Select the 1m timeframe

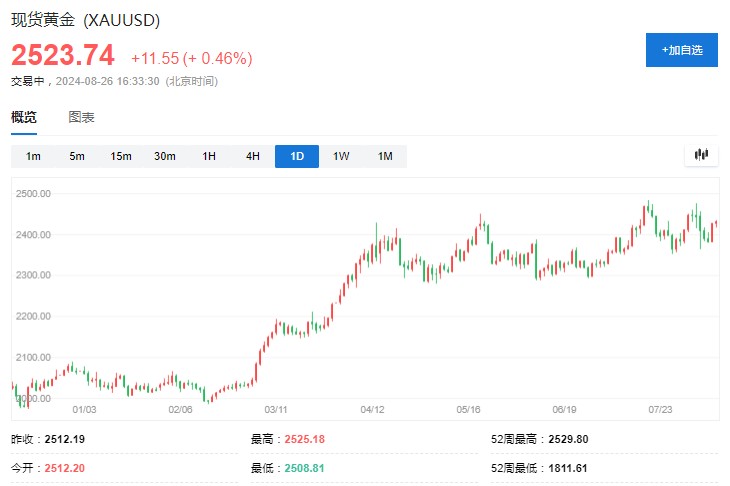point(33,156)
